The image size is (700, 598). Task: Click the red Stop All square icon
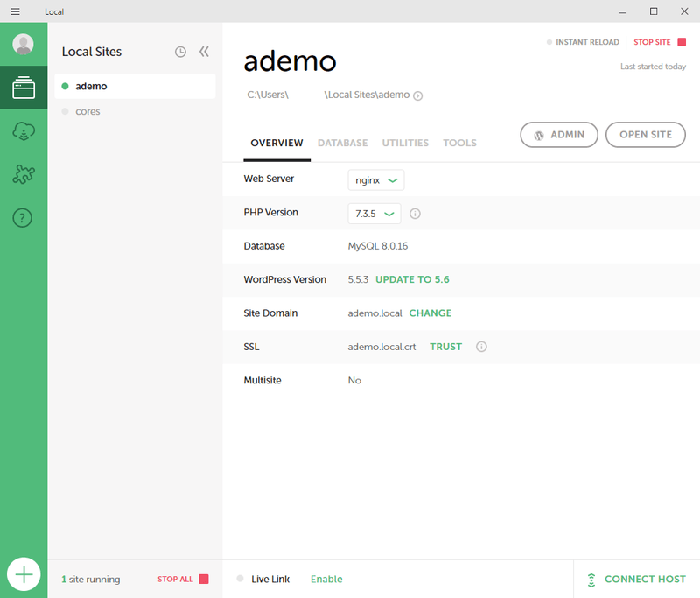click(x=204, y=580)
